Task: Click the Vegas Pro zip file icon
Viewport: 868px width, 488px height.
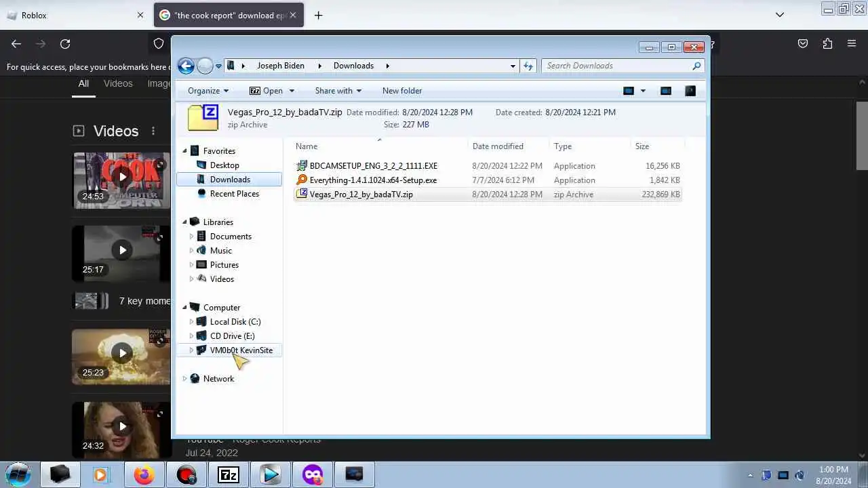Action: click(x=302, y=195)
